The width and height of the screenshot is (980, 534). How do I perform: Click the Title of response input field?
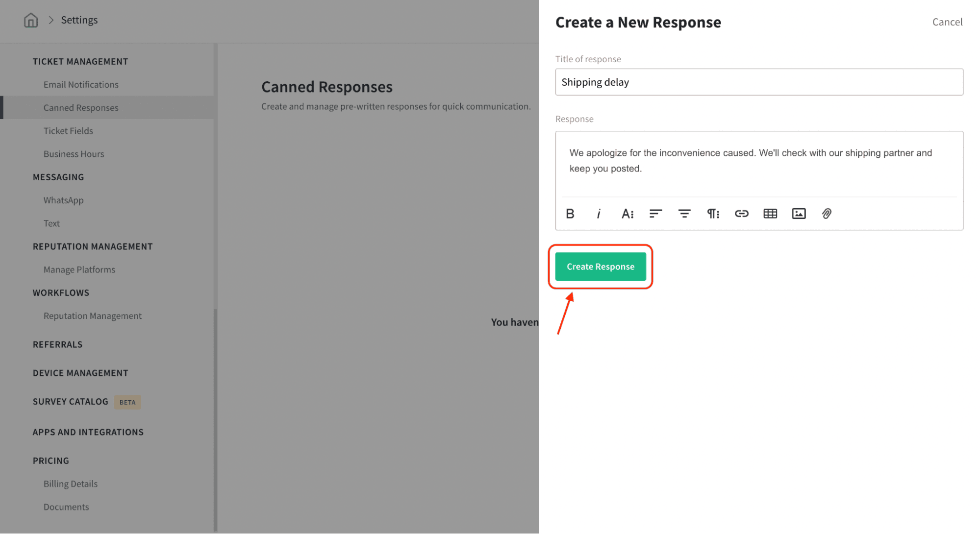coord(758,82)
